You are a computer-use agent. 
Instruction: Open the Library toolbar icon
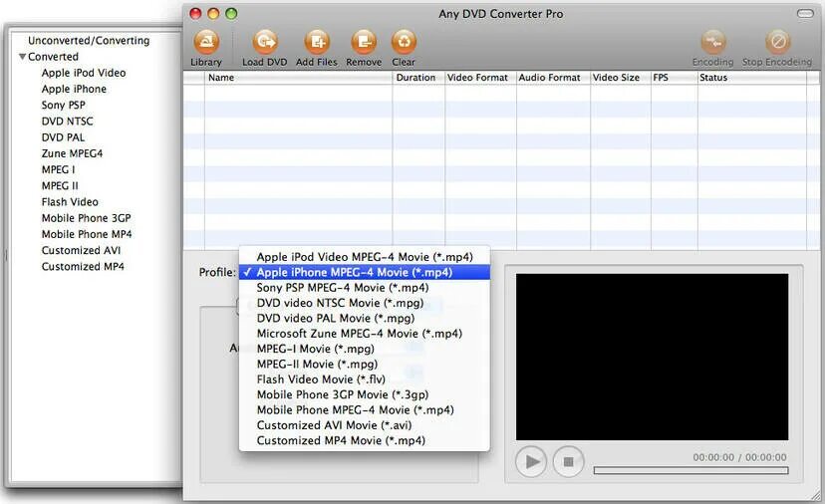point(206,42)
